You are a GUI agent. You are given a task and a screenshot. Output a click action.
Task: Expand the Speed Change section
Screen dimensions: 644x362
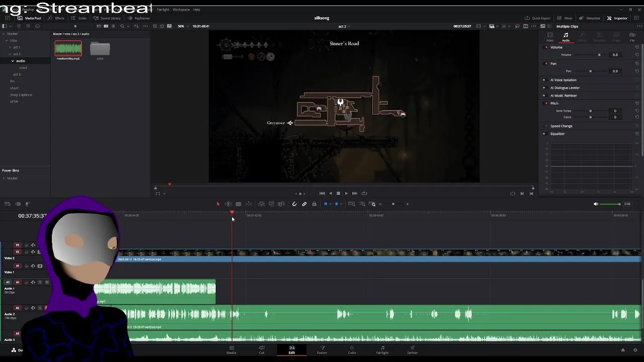561,126
